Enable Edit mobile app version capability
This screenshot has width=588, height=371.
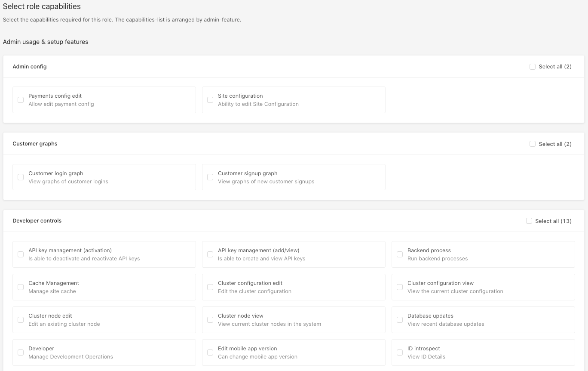click(x=210, y=352)
